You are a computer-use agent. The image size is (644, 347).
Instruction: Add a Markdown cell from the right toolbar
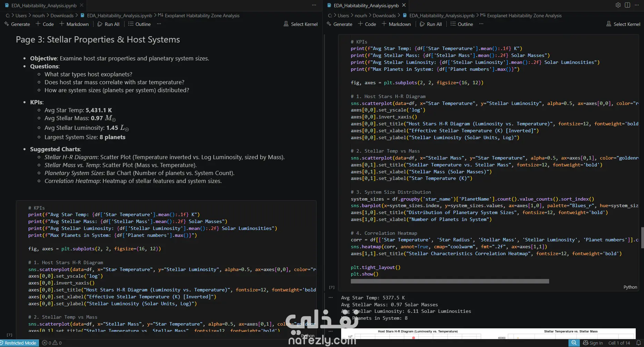(396, 24)
